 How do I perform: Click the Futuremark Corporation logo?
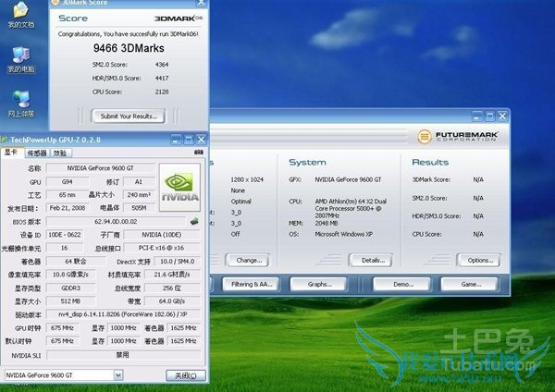coord(460,135)
